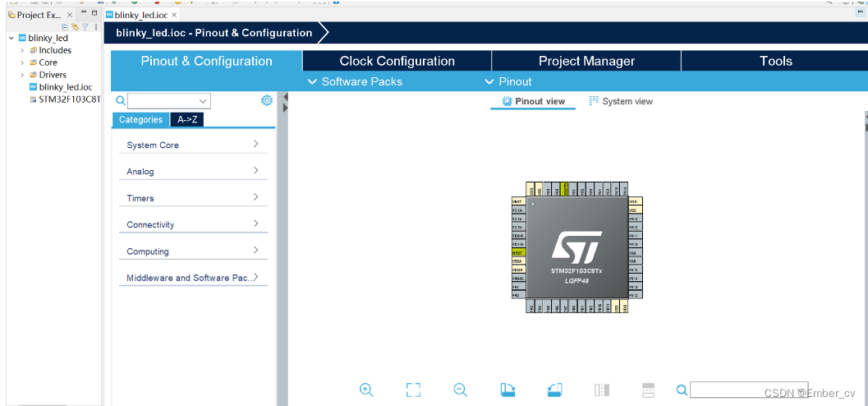Click the fit-to-screen best-fit icon
Image resolution: width=868 pixels, height=406 pixels.
(x=413, y=390)
